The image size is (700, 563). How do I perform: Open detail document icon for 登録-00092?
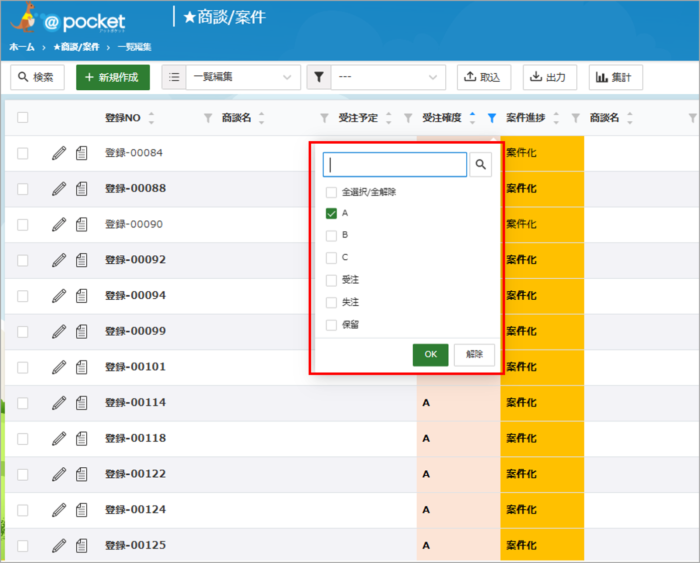(x=81, y=260)
